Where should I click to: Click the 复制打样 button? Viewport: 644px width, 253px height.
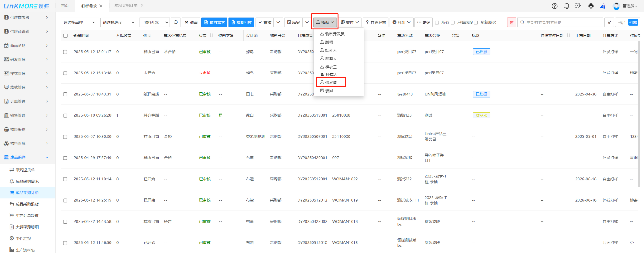point(241,22)
